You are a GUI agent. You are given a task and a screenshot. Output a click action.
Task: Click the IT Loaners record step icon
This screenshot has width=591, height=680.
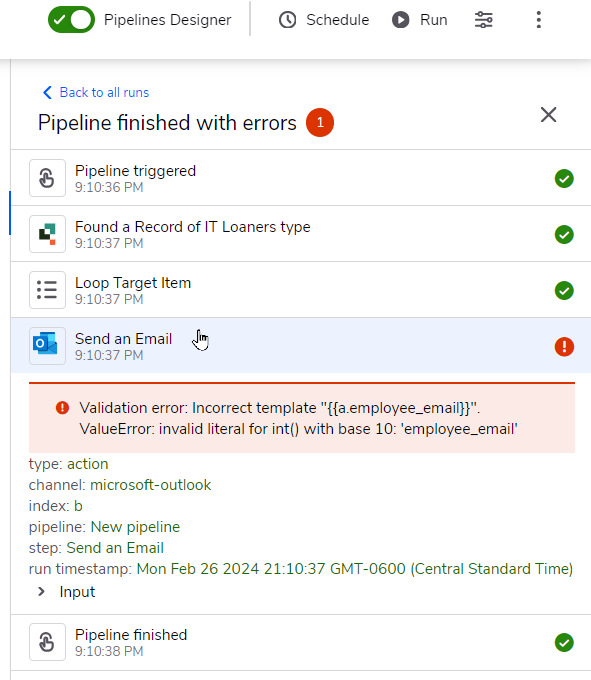[47, 234]
